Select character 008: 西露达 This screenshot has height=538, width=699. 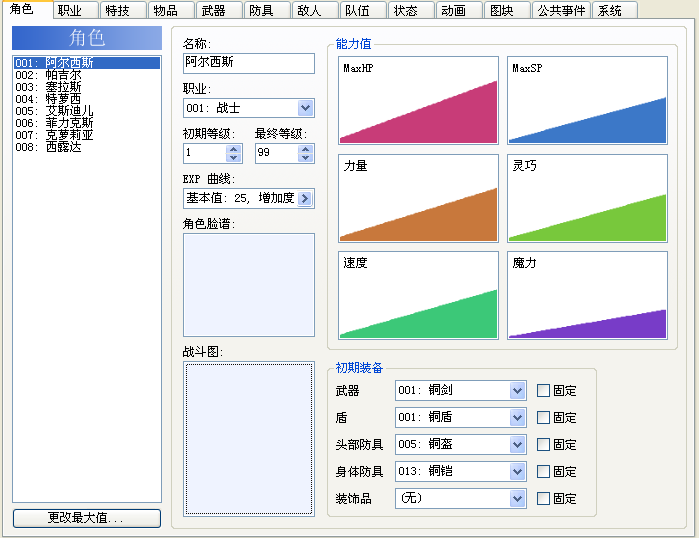pyautogui.click(x=86, y=147)
